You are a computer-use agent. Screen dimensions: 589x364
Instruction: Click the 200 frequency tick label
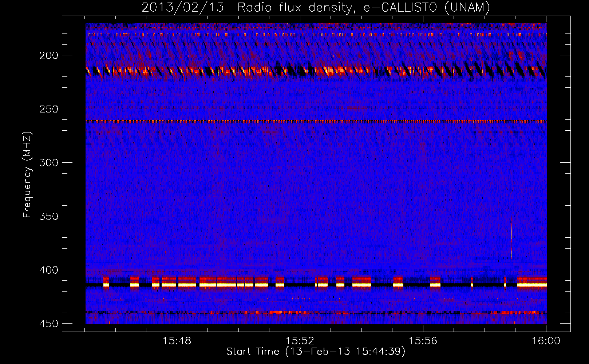click(48, 55)
